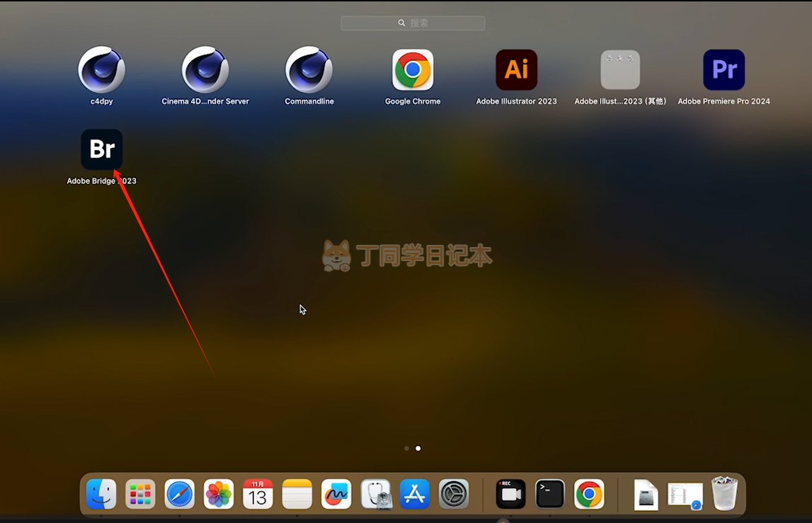812x523 pixels.
Task: Open the Trash in the Dock
Action: [724, 494]
